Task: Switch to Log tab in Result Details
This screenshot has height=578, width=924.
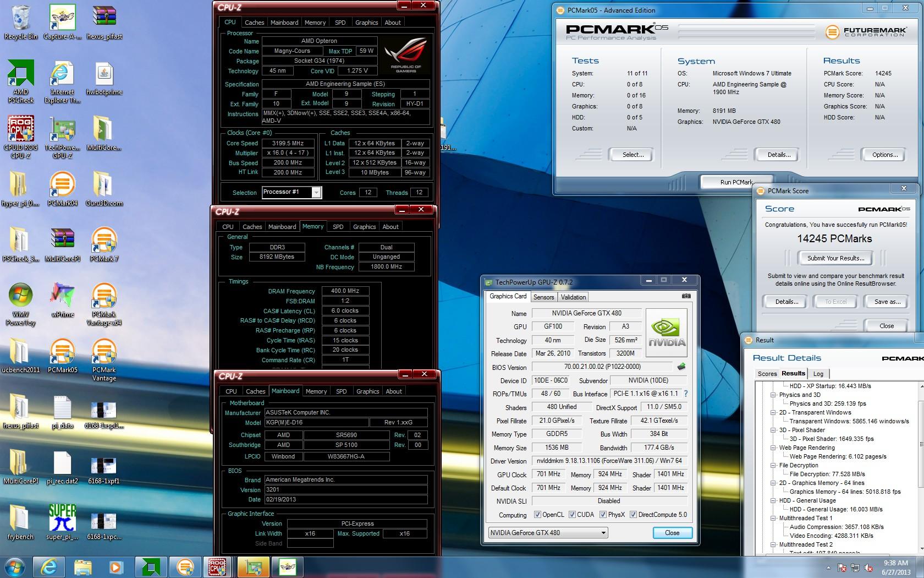Action: [818, 374]
